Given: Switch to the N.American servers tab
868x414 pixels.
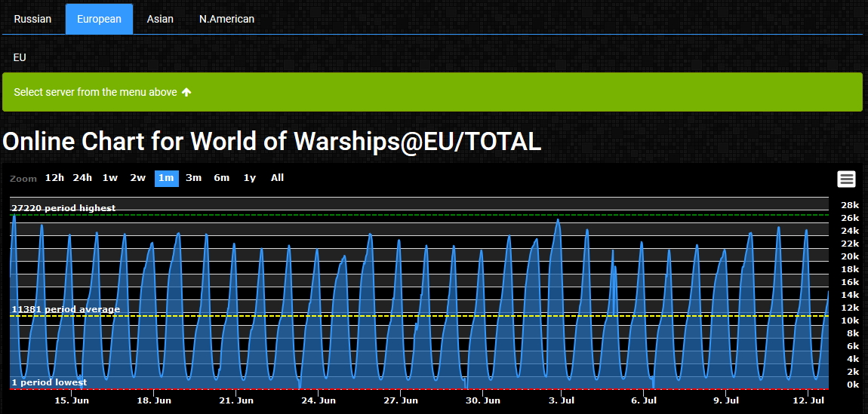Looking at the screenshot, I should click(x=227, y=19).
